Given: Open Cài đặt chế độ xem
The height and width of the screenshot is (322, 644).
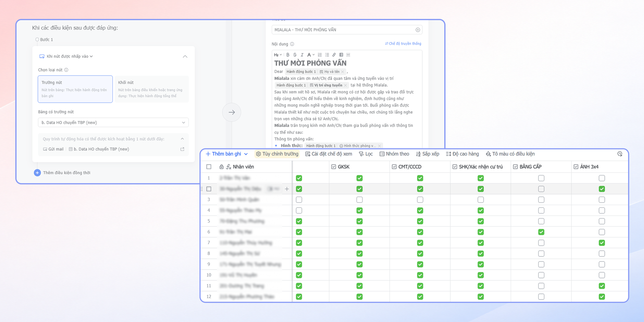Looking at the screenshot, I should 329,154.
